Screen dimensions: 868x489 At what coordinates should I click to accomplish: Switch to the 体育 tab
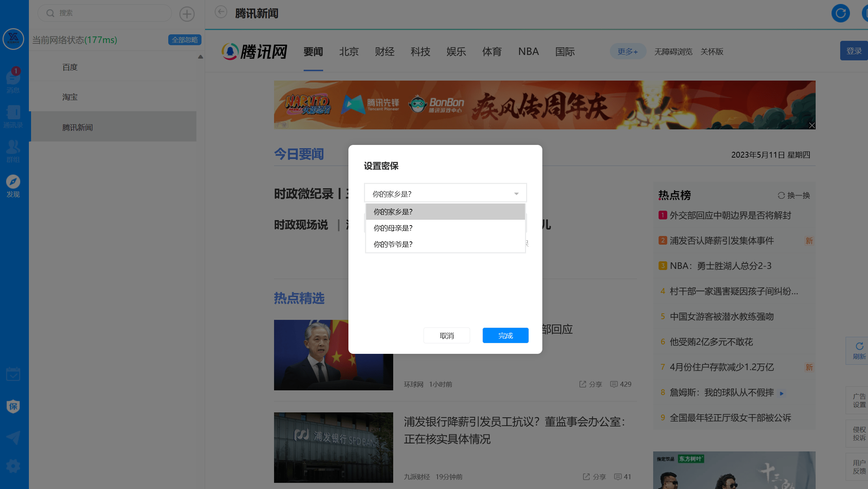coord(492,52)
